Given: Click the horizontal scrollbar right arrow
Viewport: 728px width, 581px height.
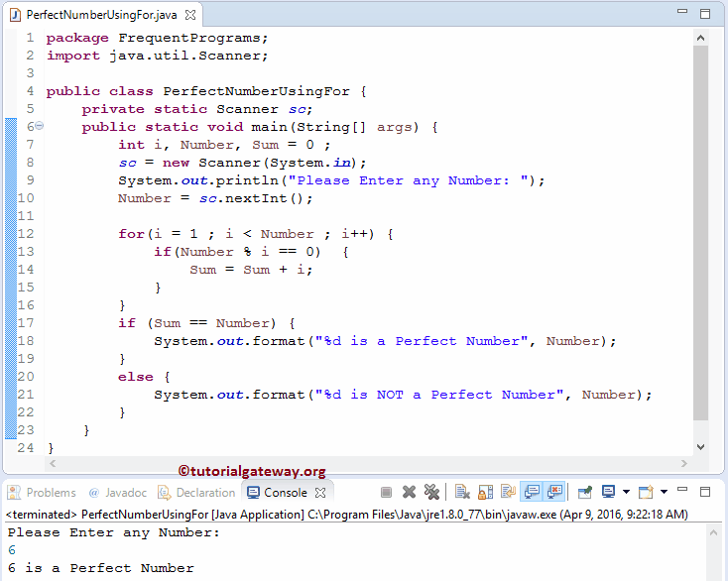Looking at the screenshot, I should pyautogui.click(x=684, y=463).
